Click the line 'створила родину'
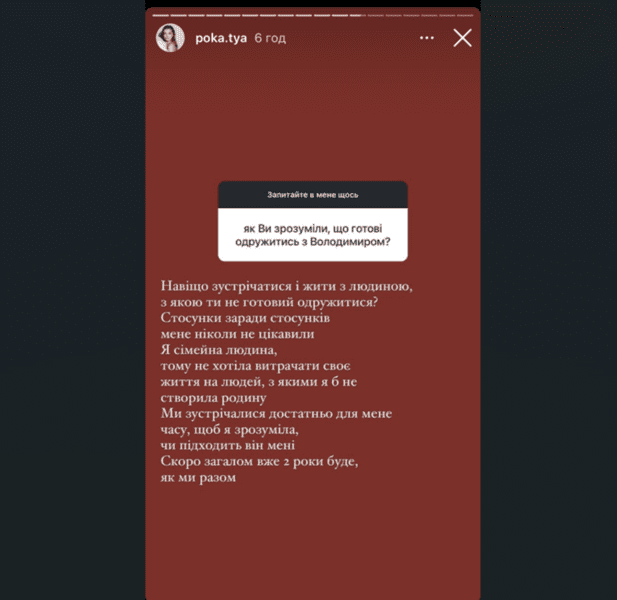Image resolution: width=617 pixels, height=600 pixels. (213, 398)
